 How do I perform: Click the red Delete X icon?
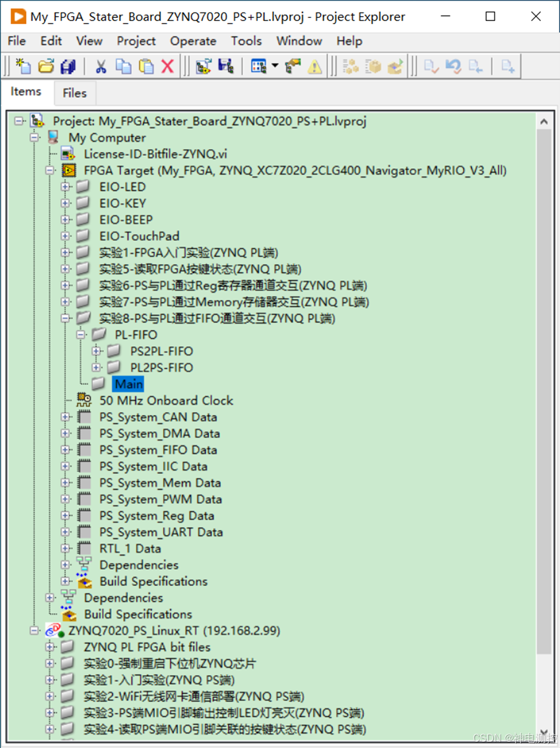(168, 66)
